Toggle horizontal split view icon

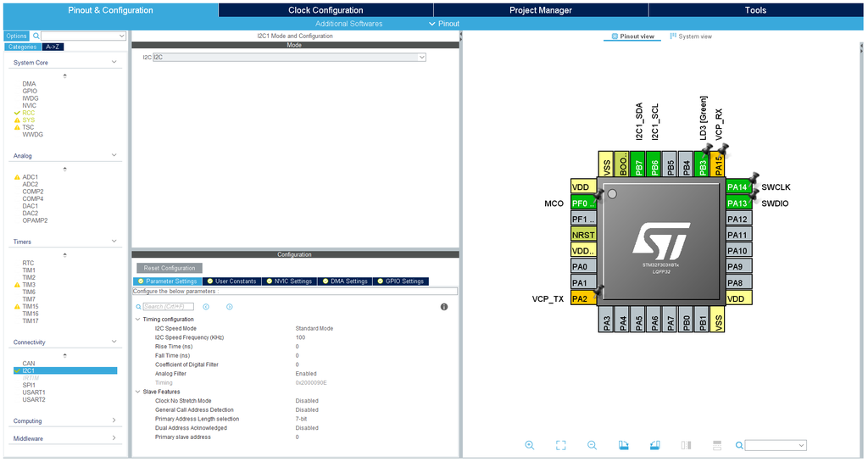717,445
